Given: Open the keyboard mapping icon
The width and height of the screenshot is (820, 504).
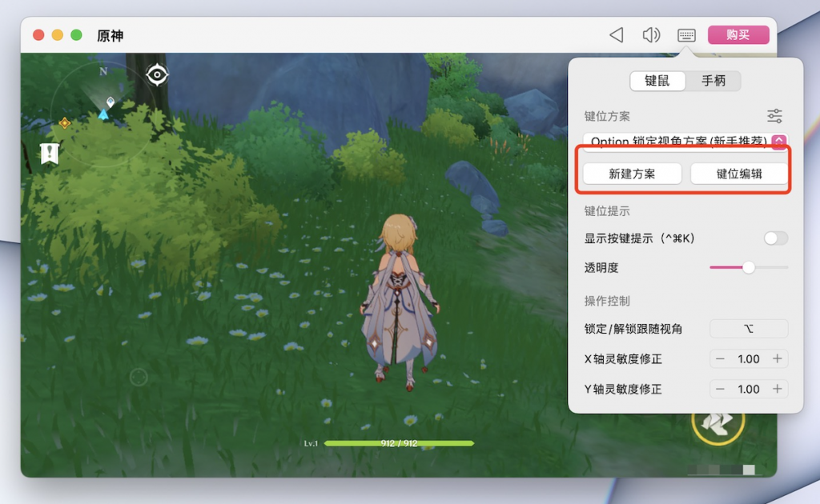Looking at the screenshot, I should coord(686,35).
